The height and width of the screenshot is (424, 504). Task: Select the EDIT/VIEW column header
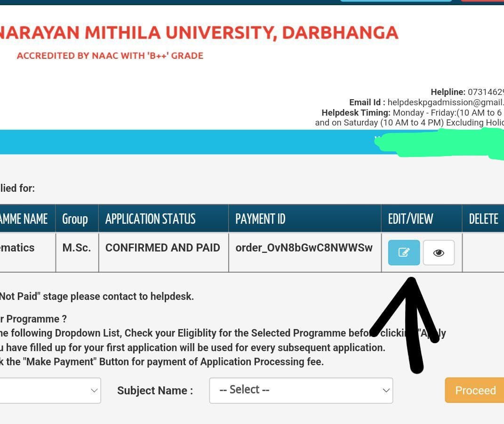tap(410, 219)
